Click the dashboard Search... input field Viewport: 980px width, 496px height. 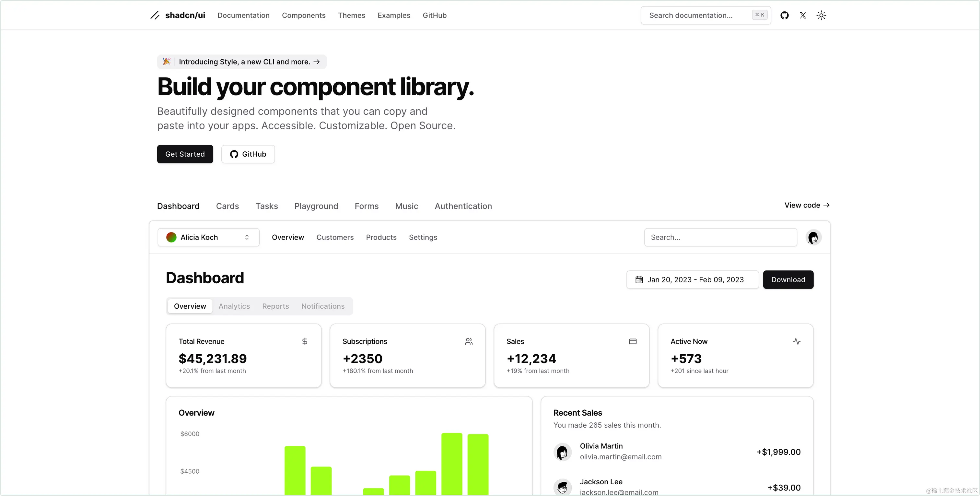pyautogui.click(x=720, y=238)
